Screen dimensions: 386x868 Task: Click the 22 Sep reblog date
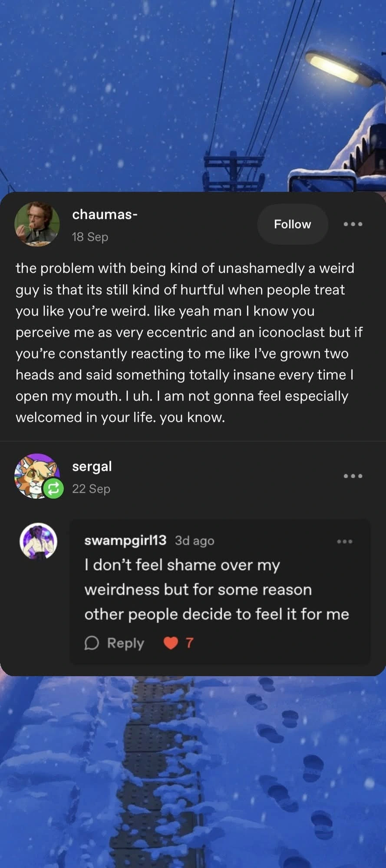(91, 489)
